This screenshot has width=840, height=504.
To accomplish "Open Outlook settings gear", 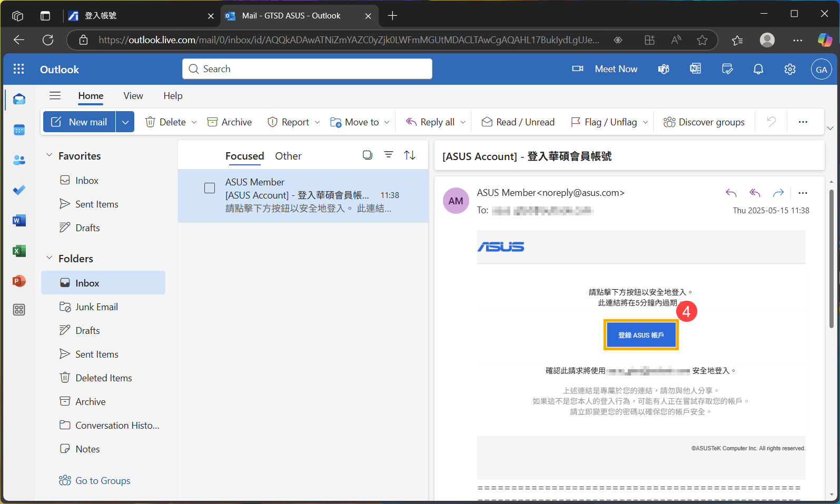I will click(790, 69).
